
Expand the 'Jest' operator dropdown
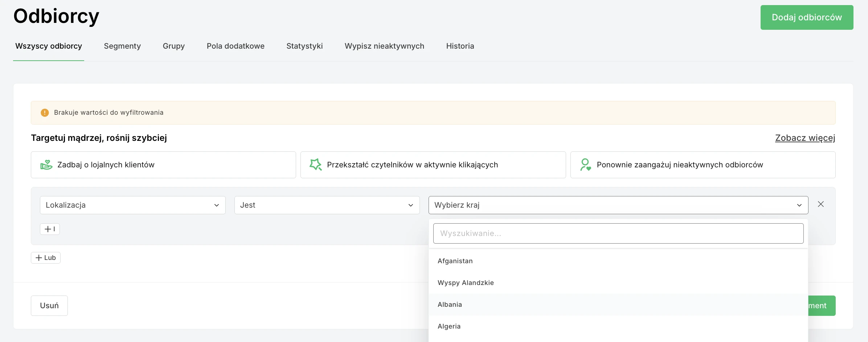[326, 205]
